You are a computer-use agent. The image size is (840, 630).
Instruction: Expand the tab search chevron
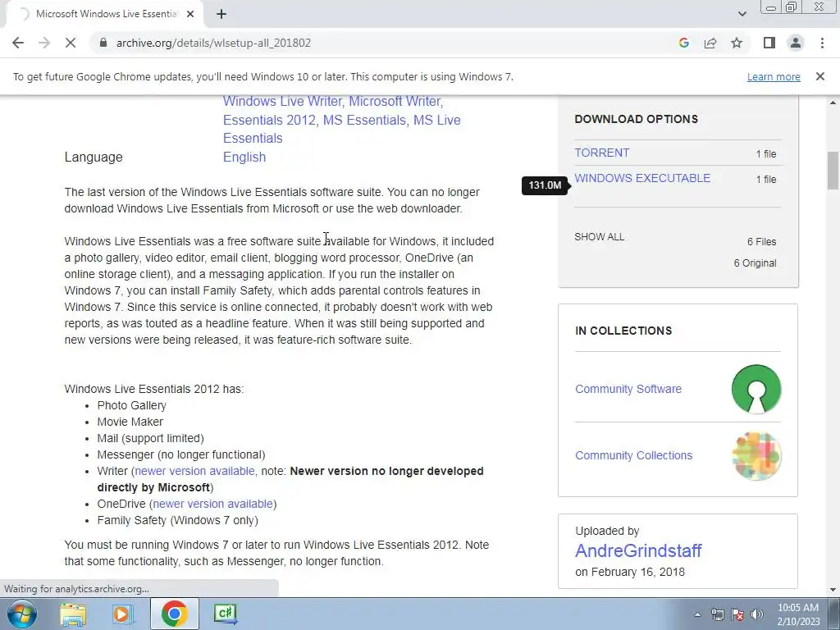click(x=742, y=14)
